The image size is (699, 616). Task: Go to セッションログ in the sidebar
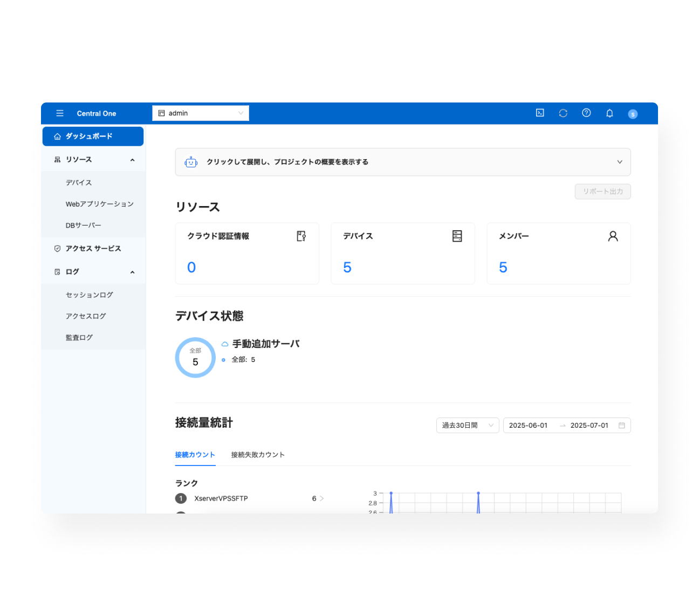click(90, 295)
